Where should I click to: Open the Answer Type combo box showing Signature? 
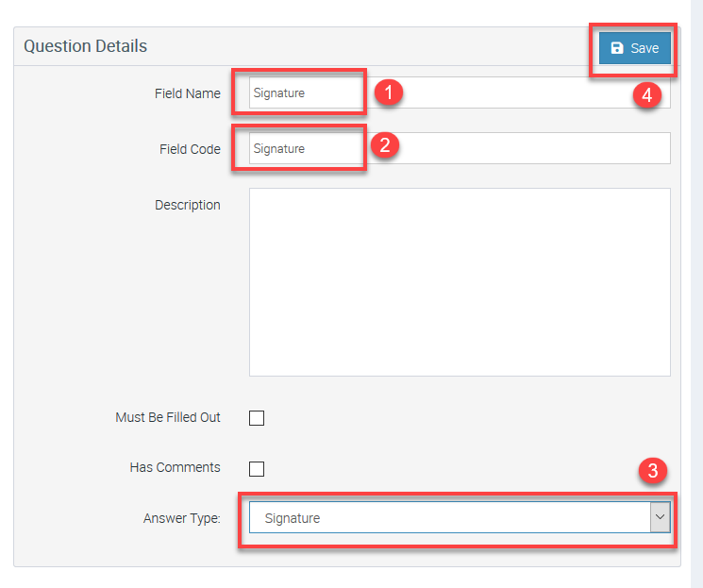tap(448, 517)
